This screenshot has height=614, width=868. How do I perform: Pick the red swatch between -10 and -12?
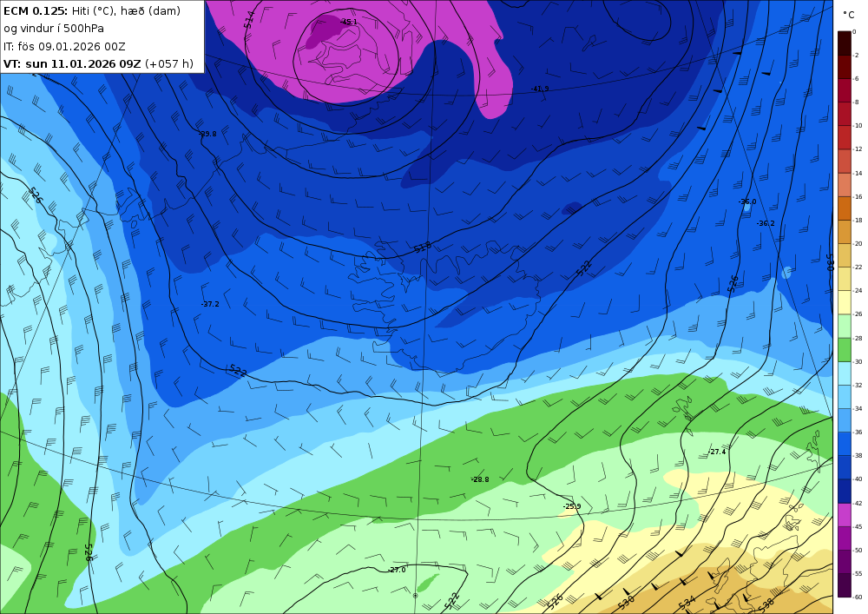click(845, 137)
